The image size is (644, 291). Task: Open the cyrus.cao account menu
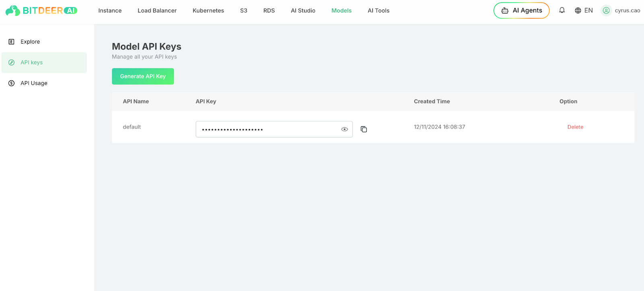click(627, 10)
